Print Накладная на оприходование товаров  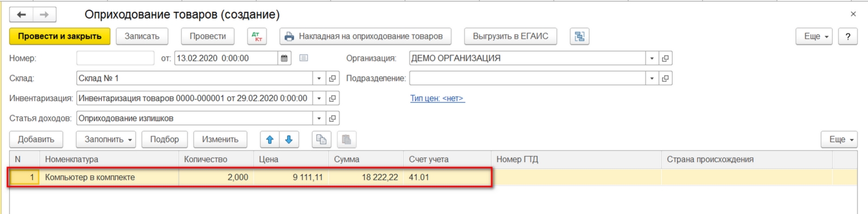365,36
